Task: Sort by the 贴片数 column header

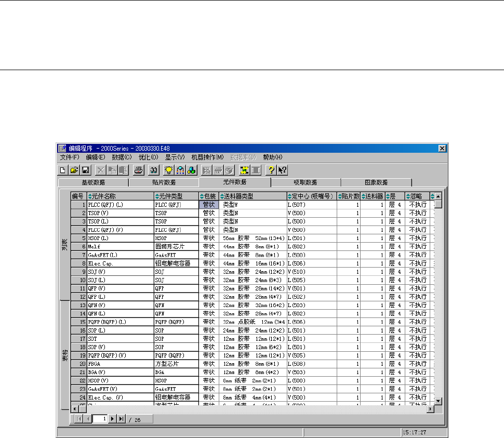Action: 349,196
